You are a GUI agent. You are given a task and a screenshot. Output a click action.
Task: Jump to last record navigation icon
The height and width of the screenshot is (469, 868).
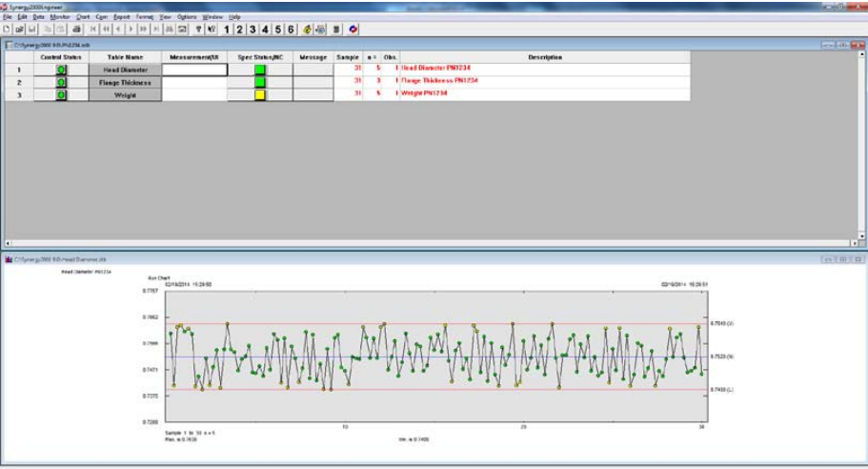[156, 29]
